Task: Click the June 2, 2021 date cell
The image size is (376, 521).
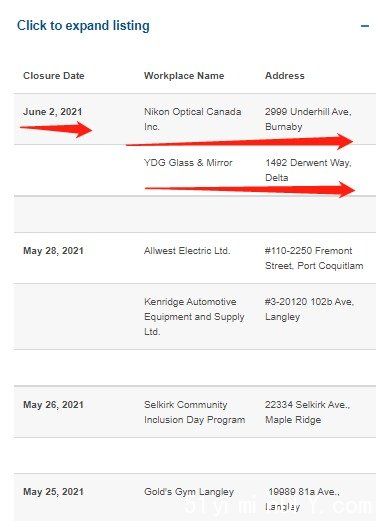Action: coord(53,112)
